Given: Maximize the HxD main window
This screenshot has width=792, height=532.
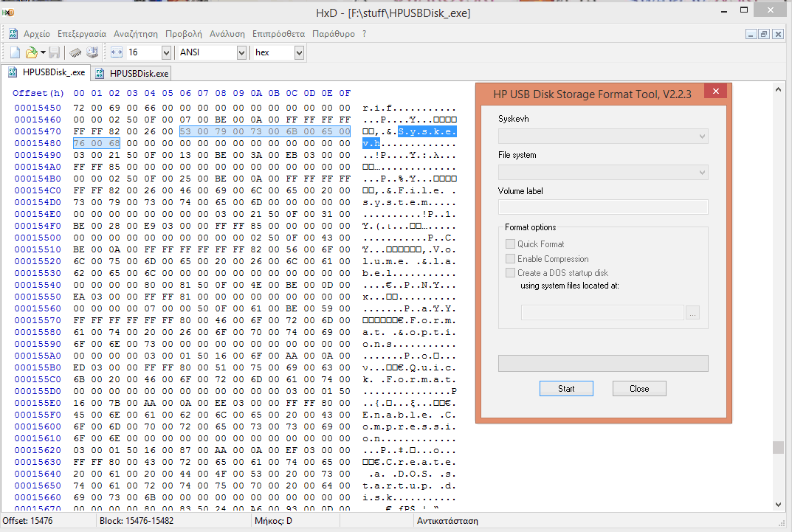Looking at the screenshot, I should pyautogui.click(x=744, y=10).
